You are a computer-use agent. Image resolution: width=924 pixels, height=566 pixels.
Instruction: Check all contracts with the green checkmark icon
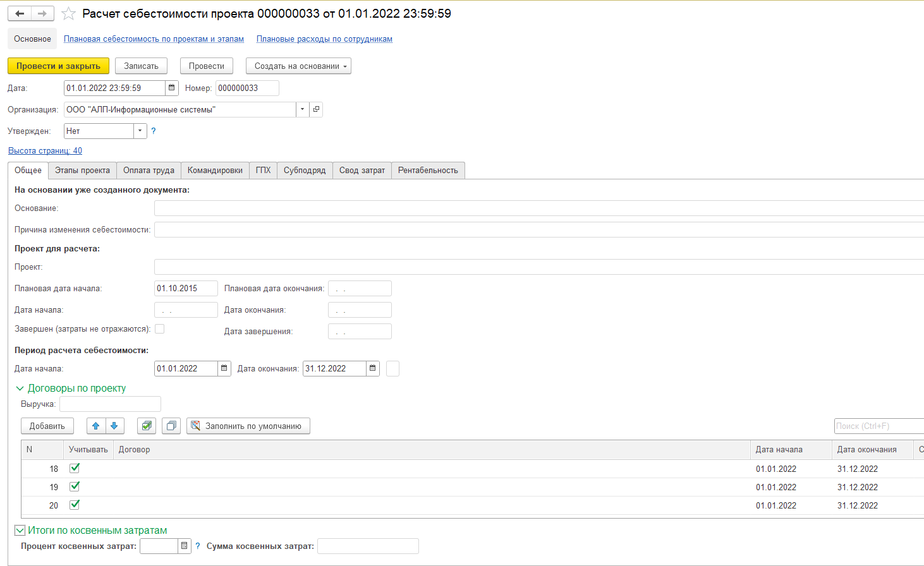pyautogui.click(x=147, y=426)
